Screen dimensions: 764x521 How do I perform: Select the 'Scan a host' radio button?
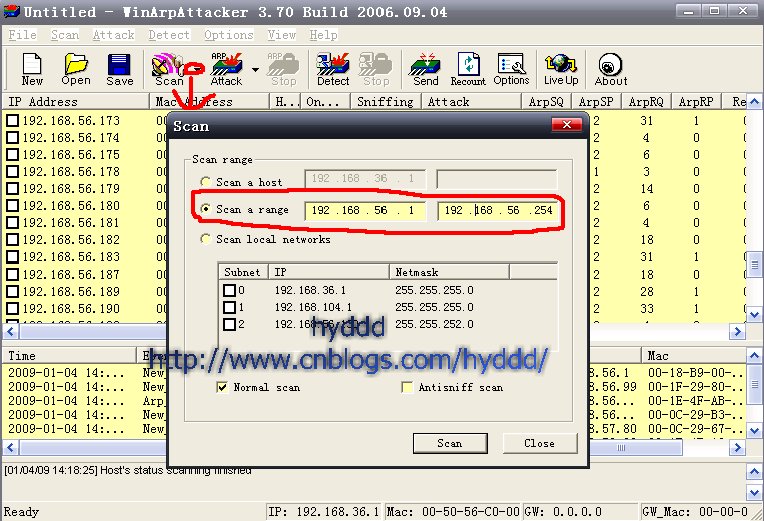pyautogui.click(x=206, y=182)
